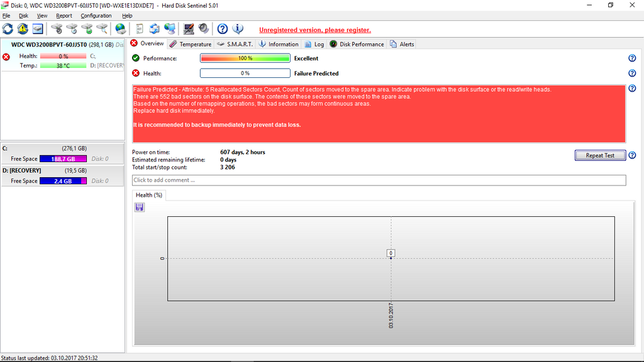Click the report document toolbar icon

pyautogui.click(x=140, y=29)
